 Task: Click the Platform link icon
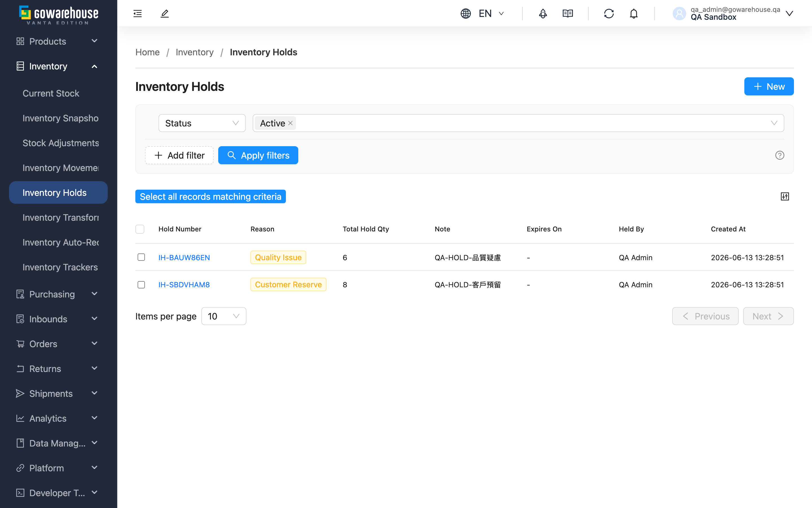click(x=20, y=468)
